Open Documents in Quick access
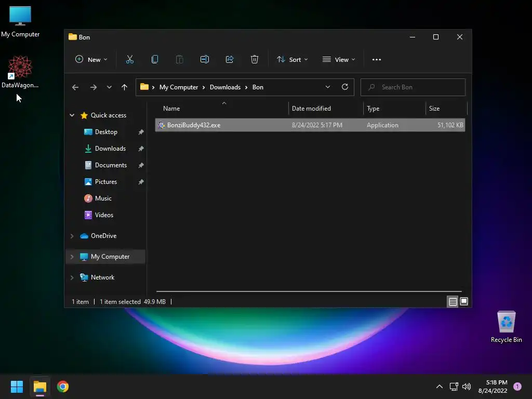The width and height of the screenshot is (532, 399). (111, 165)
